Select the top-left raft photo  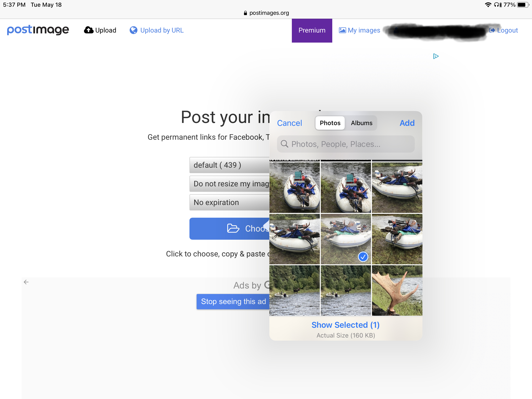tap(294, 188)
